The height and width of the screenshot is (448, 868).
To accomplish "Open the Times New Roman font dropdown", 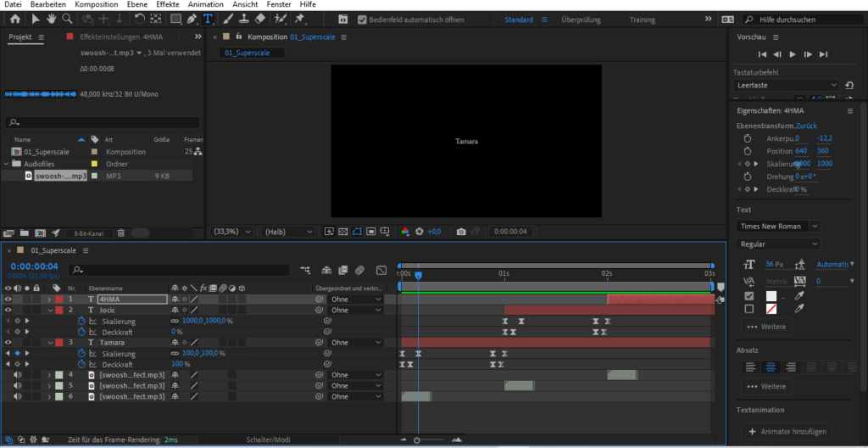I will pyautogui.click(x=778, y=227).
